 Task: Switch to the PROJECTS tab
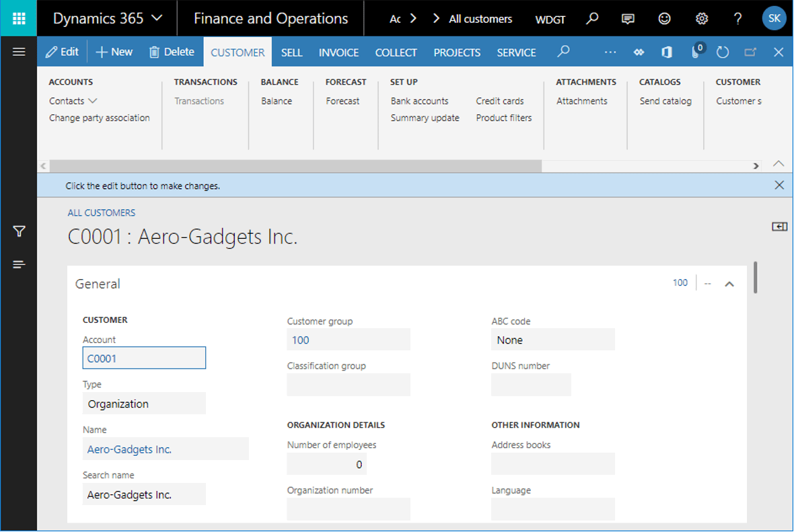pyautogui.click(x=457, y=52)
